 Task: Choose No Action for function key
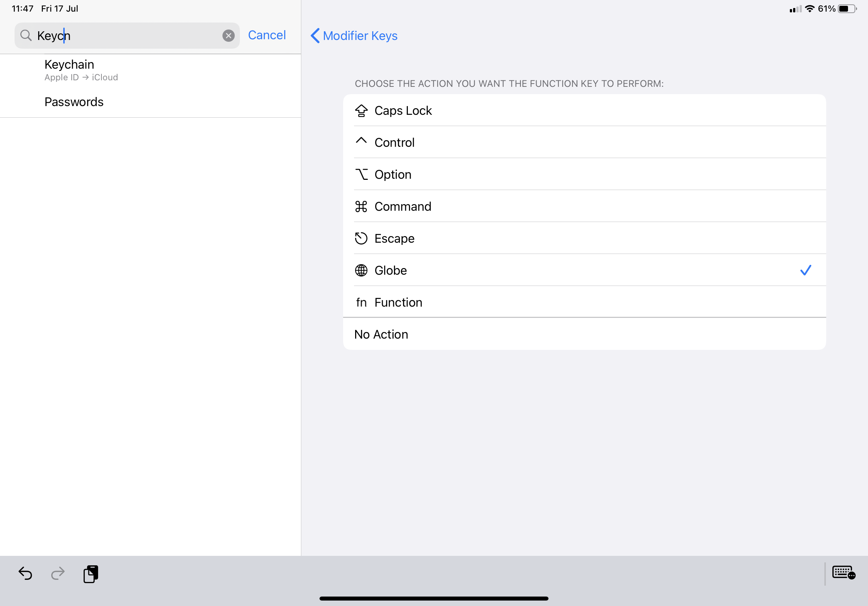[584, 334]
